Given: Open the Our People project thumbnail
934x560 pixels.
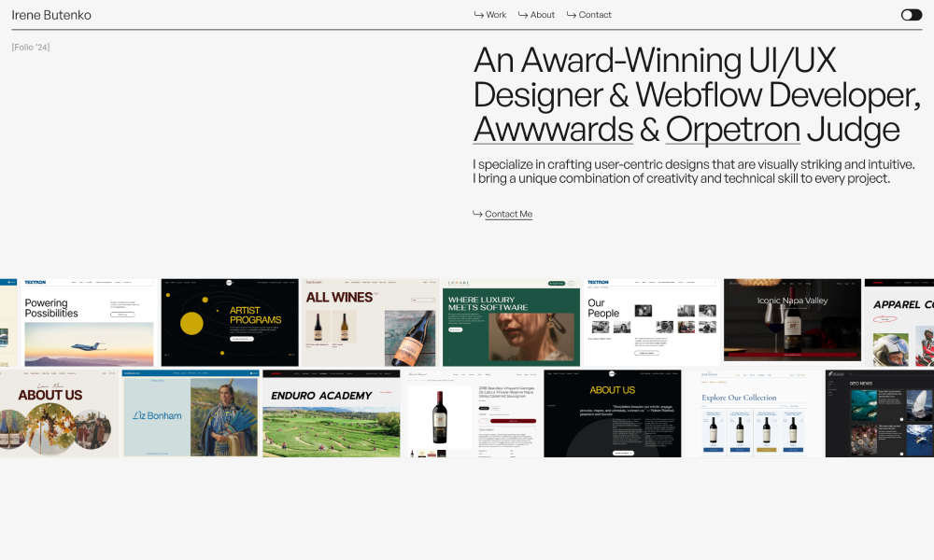Looking at the screenshot, I should pos(651,322).
